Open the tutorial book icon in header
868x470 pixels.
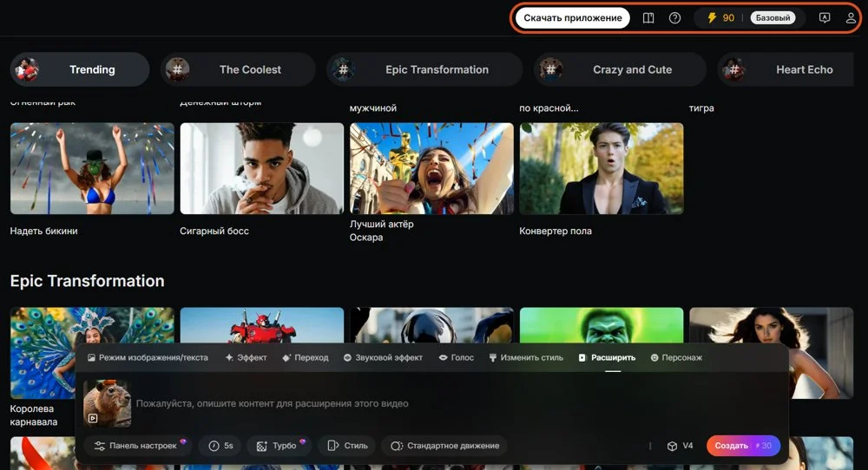648,18
